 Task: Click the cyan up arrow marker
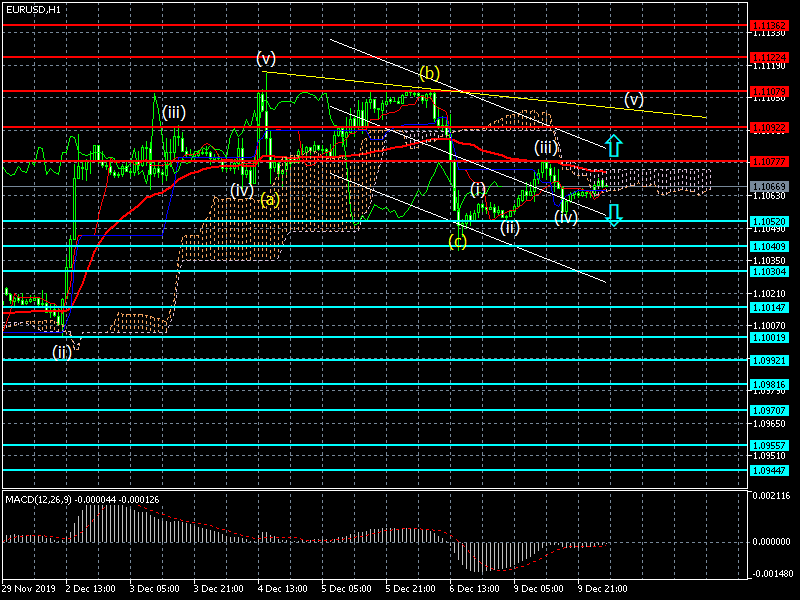(x=614, y=145)
